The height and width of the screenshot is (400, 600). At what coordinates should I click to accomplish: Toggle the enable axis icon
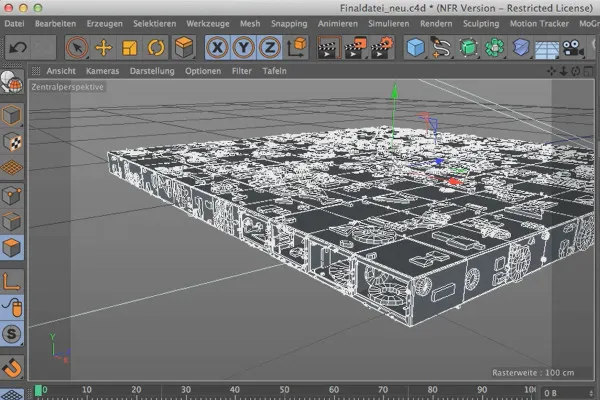point(11,282)
